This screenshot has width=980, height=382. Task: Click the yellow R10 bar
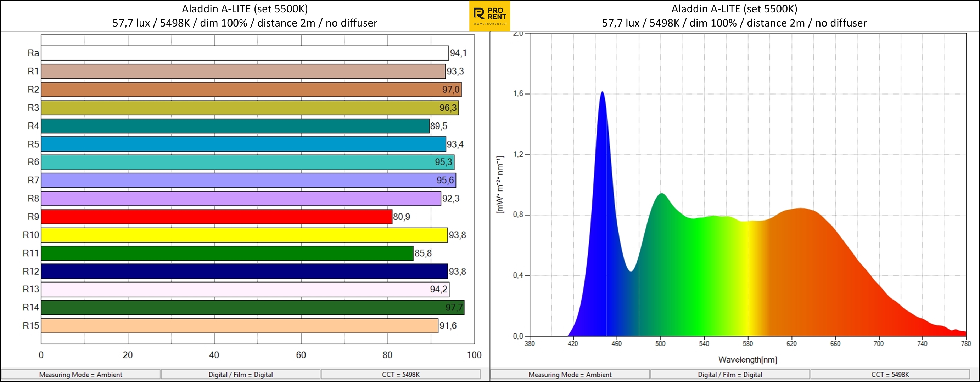(x=244, y=235)
